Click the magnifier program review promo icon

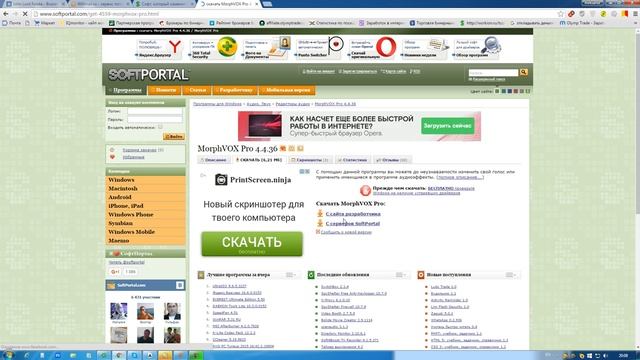491,46
